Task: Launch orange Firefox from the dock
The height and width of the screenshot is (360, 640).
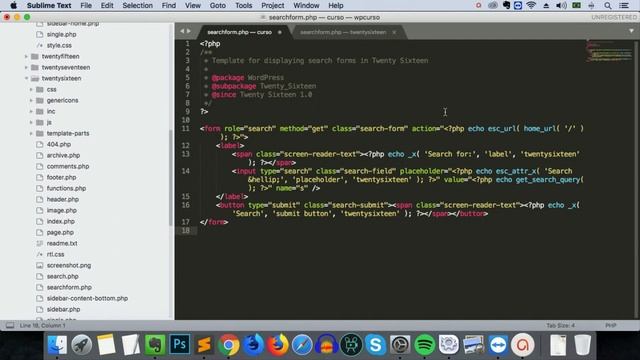Action: 278,345
